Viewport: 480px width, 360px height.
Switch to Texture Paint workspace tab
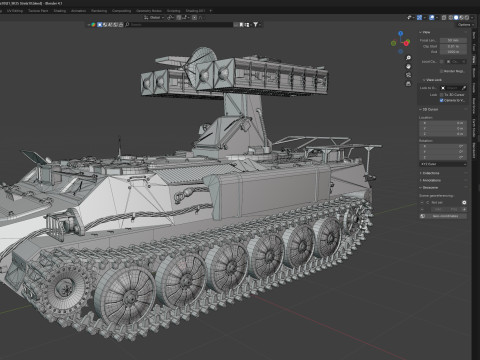pos(38,11)
